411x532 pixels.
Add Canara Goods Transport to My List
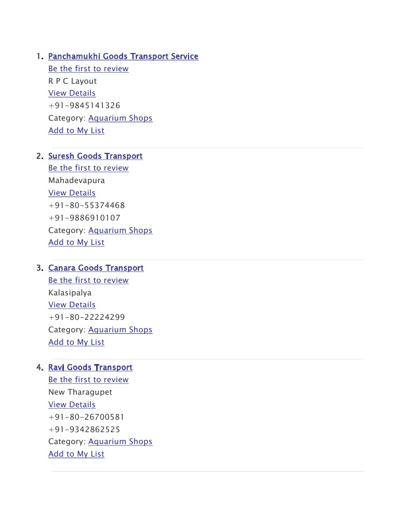click(x=76, y=342)
